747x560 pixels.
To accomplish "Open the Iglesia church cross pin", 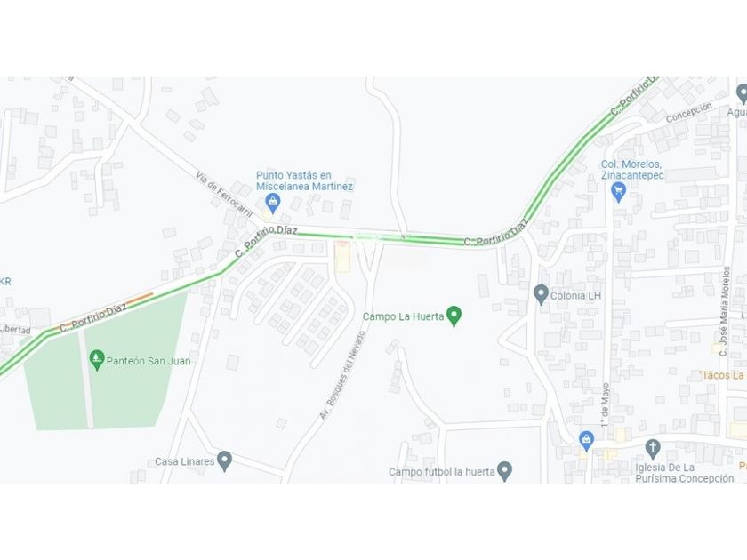I will pyautogui.click(x=653, y=450).
